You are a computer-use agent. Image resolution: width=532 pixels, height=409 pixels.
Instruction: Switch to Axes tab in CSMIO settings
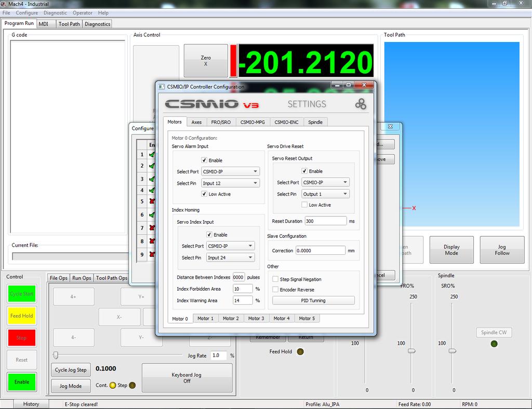(196, 122)
